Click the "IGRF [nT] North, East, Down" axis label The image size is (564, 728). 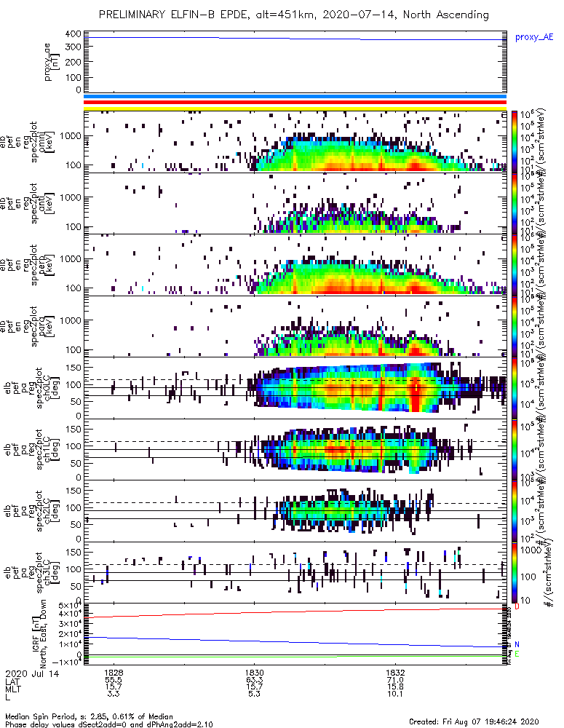tap(39, 633)
